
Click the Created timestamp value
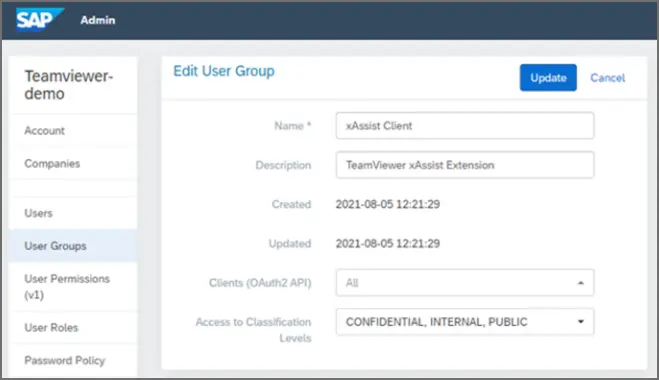(387, 204)
